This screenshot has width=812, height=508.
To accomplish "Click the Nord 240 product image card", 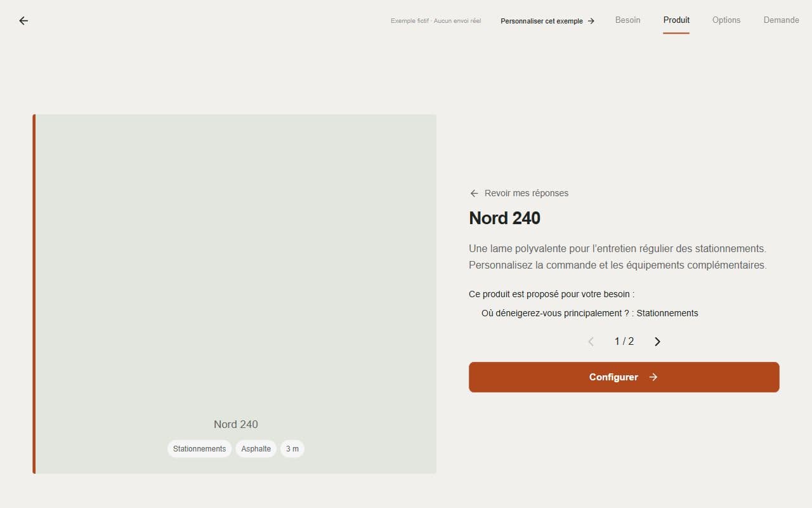I will coord(235,294).
